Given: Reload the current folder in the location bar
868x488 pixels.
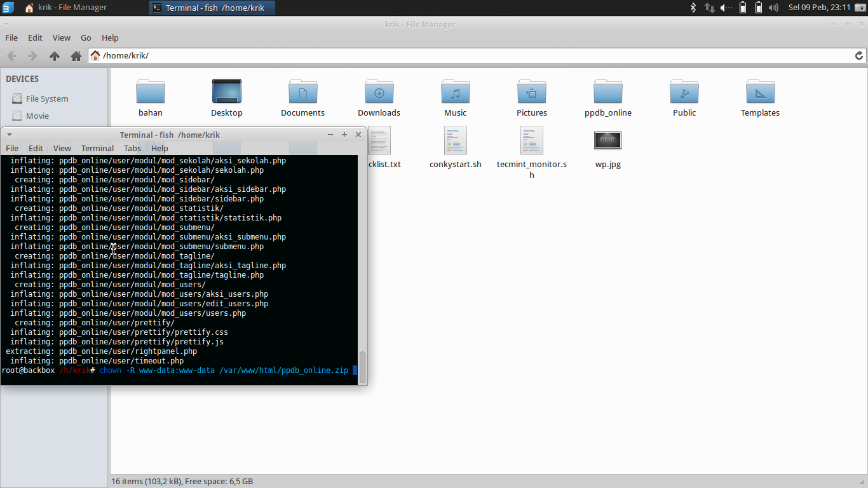Looking at the screenshot, I should tap(859, 55).
